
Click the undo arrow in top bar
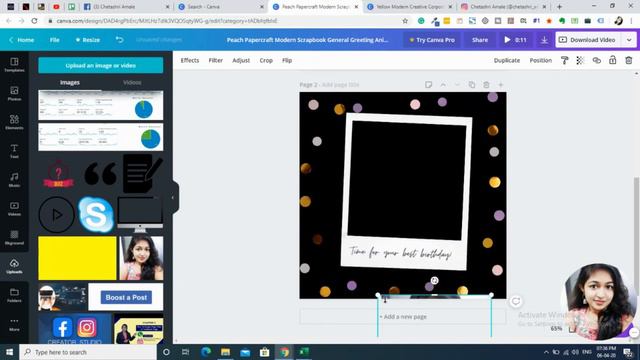[119, 40]
